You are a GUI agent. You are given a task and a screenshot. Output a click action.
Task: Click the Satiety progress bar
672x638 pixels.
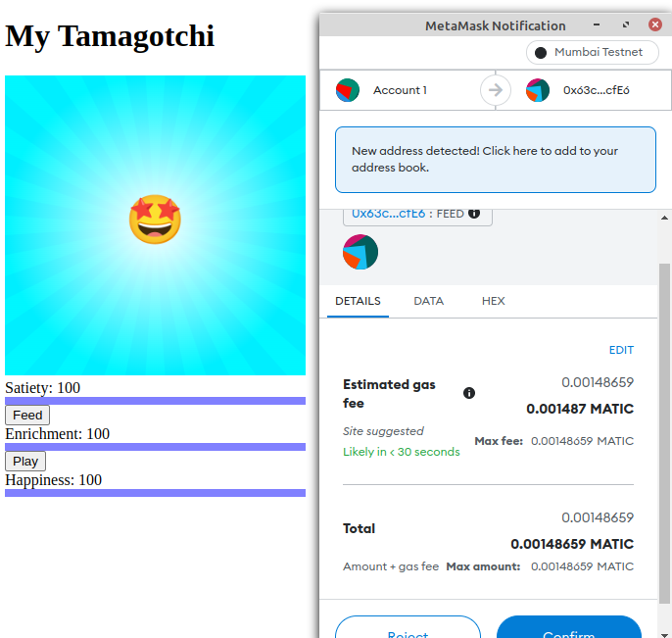tap(155, 401)
